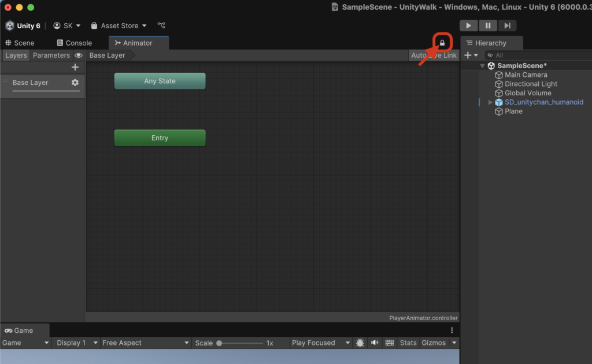This screenshot has height=364, width=592.
Task: Toggle the Auto Live Link button
Action: 434,55
